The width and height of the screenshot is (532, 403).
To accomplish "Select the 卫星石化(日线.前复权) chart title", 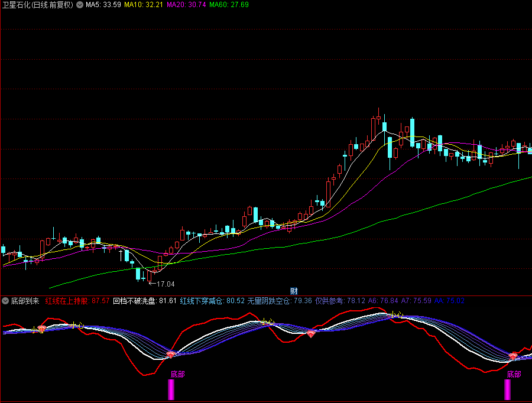I will click(38, 5).
